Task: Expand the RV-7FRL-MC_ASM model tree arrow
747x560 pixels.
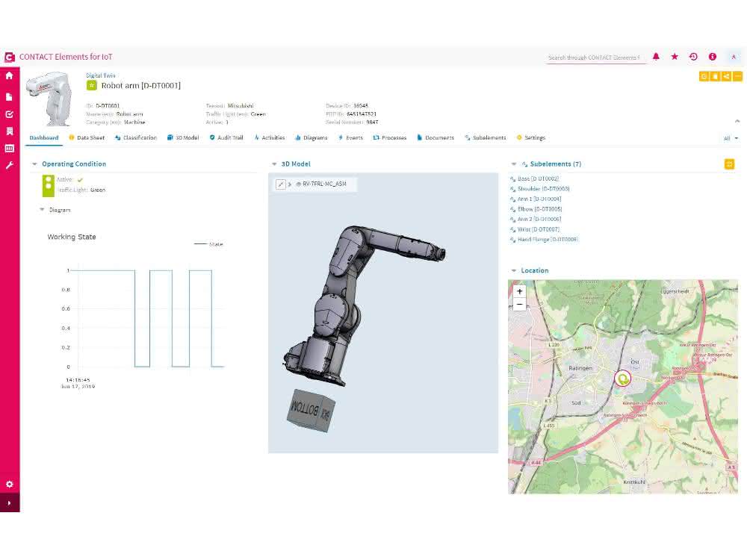Action: pyautogui.click(x=290, y=184)
